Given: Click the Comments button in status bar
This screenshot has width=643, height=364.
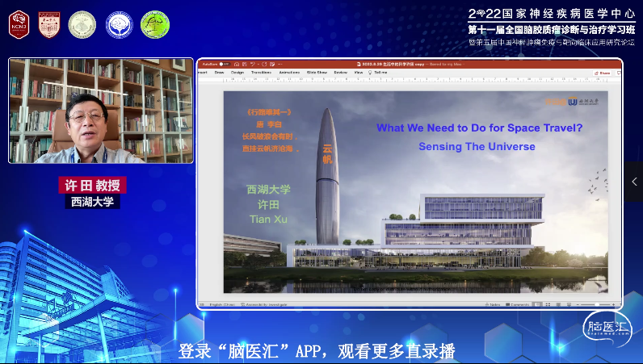Looking at the screenshot, I should coord(518,304).
